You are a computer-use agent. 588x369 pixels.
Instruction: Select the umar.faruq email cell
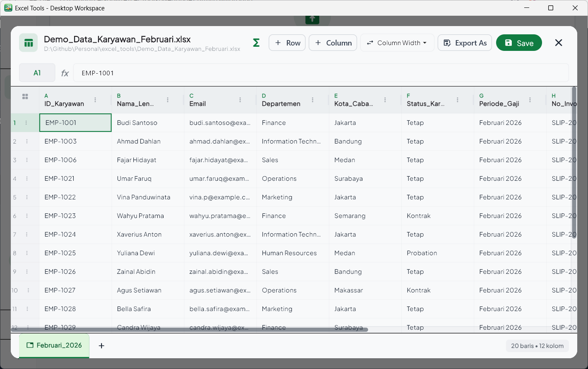220,179
